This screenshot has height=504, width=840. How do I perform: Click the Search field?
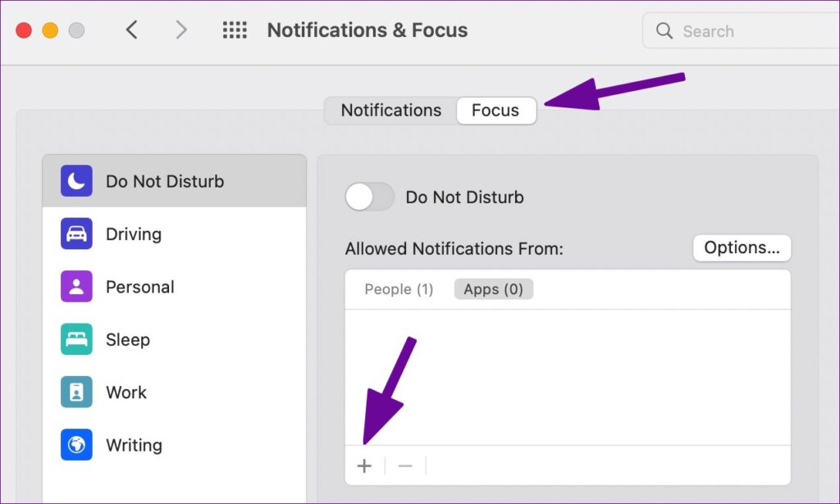coord(738,31)
